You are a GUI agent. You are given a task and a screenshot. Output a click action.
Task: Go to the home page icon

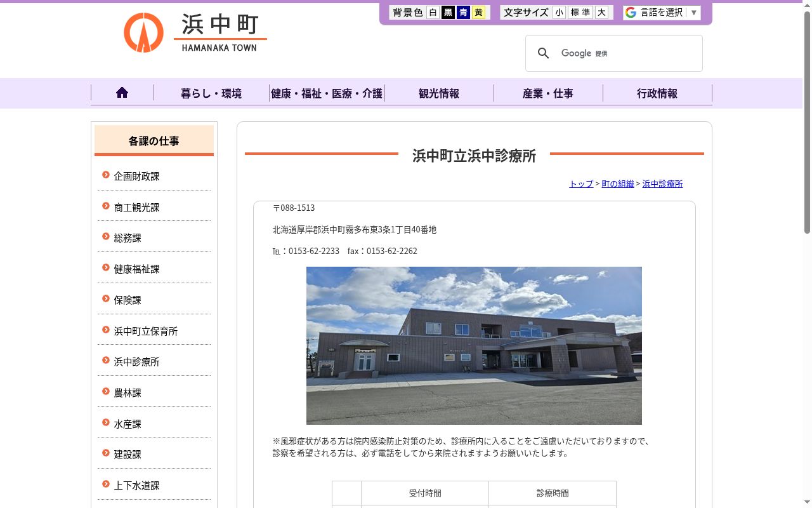pos(122,93)
